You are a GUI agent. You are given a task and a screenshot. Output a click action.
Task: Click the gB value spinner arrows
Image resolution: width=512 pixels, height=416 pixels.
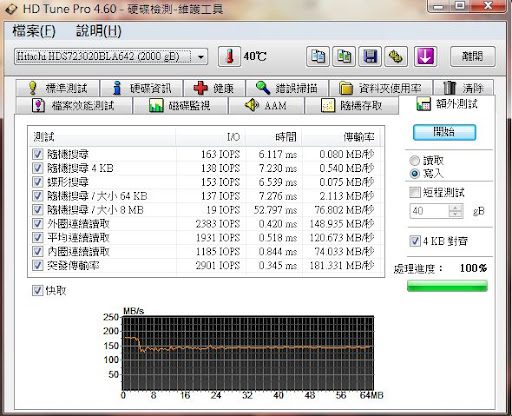click(456, 211)
